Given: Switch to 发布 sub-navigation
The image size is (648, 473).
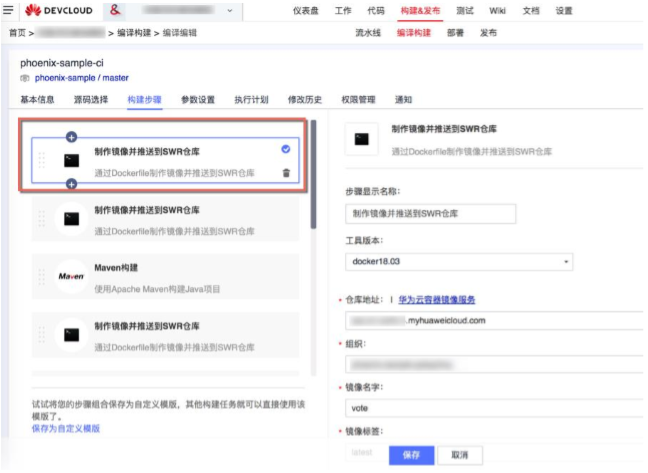Looking at the screenshot, I should [488, 33].
